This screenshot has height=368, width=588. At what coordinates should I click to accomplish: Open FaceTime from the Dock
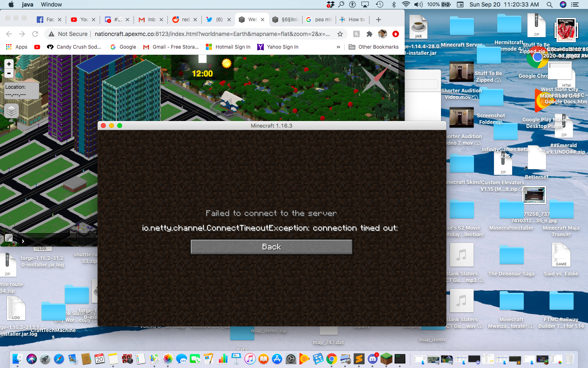(x=195, y=359)
